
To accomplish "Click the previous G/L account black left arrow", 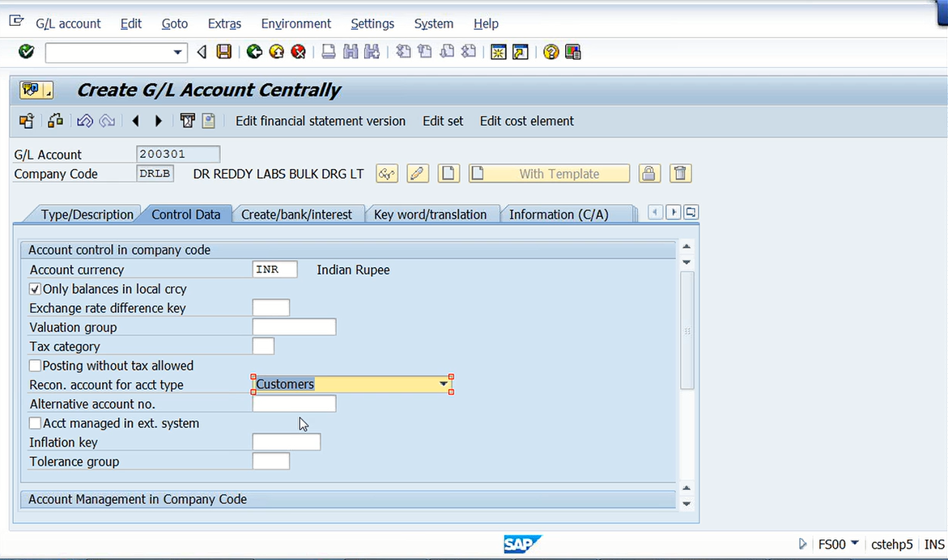I will (135, 121).
